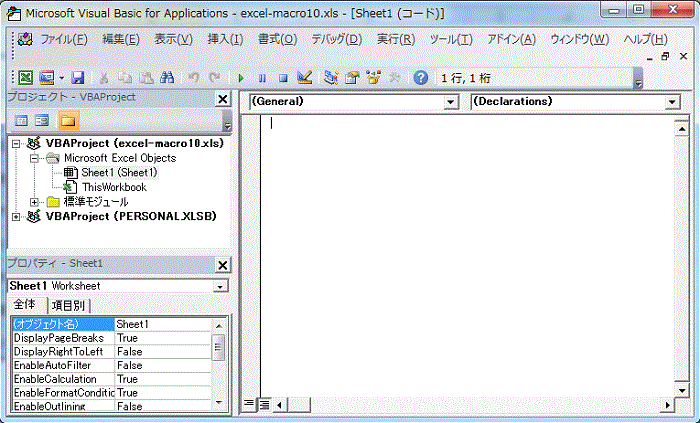This screenshot has height=423, width=700.
Task: Click the View Code icon in Project panel
Action: pyautogui.click(x=21, y=121)
